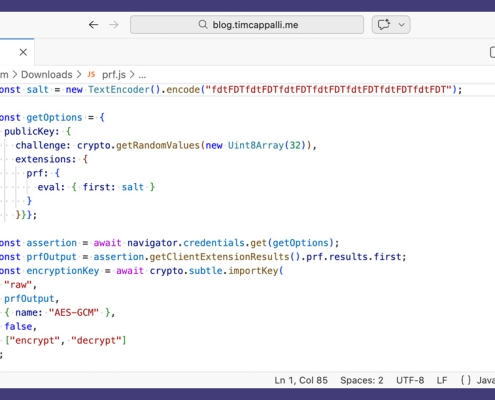Click the encryptionKey variable name
The height and width of the screenshot is (400, 495).
click(x=63, y=271)
